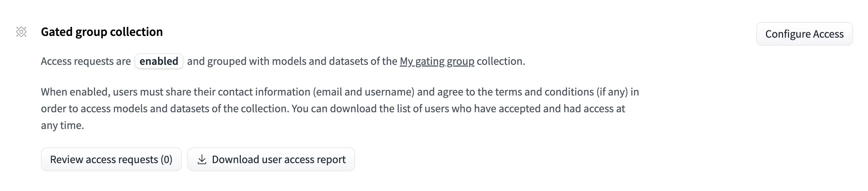Click the enabled status badge
Image resolution: width=868 pixels, height=191 pixels.
point(159,61)
